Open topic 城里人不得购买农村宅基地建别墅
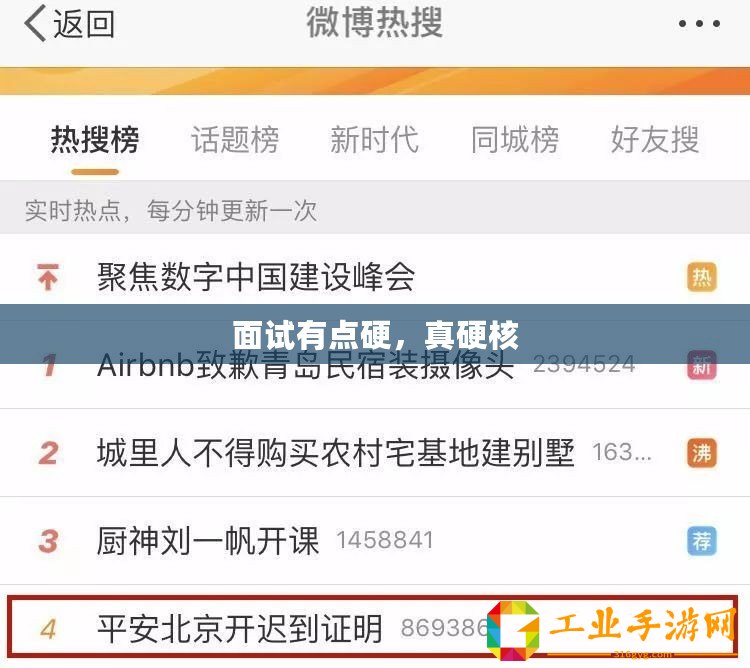Viewport: 750px width, 668px height. [x=335, y=453]
